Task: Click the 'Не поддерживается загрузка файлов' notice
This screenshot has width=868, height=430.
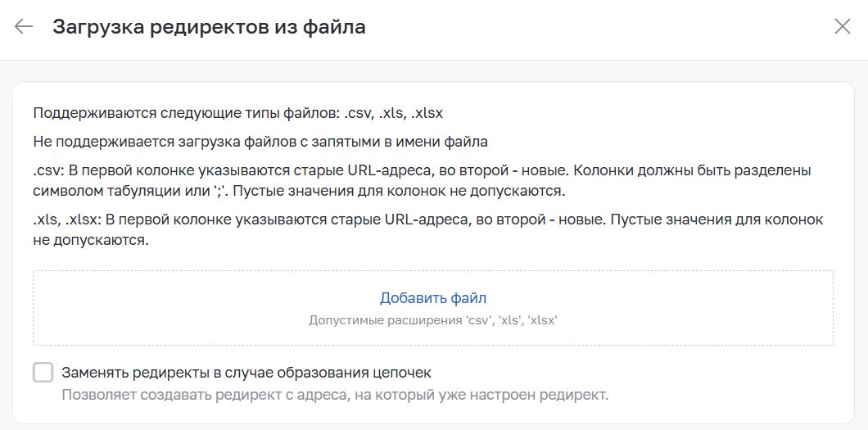Action: (260, 142)
